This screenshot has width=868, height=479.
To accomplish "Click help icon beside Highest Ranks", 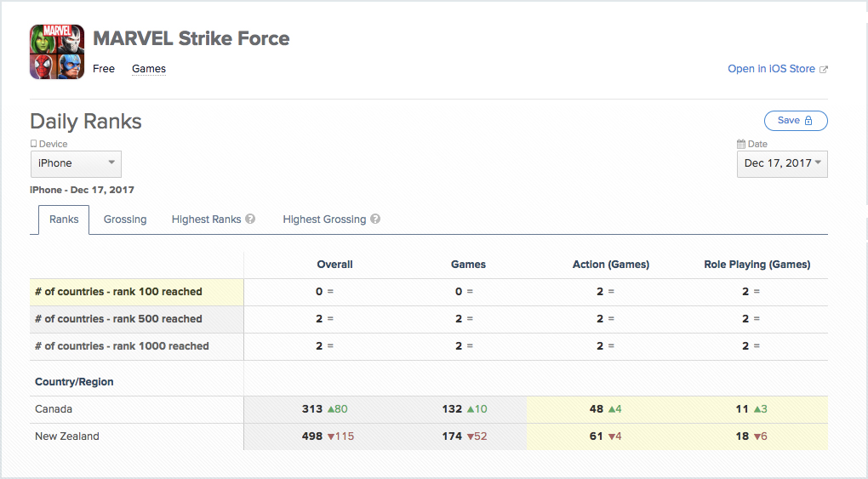I will pos(250,220).
